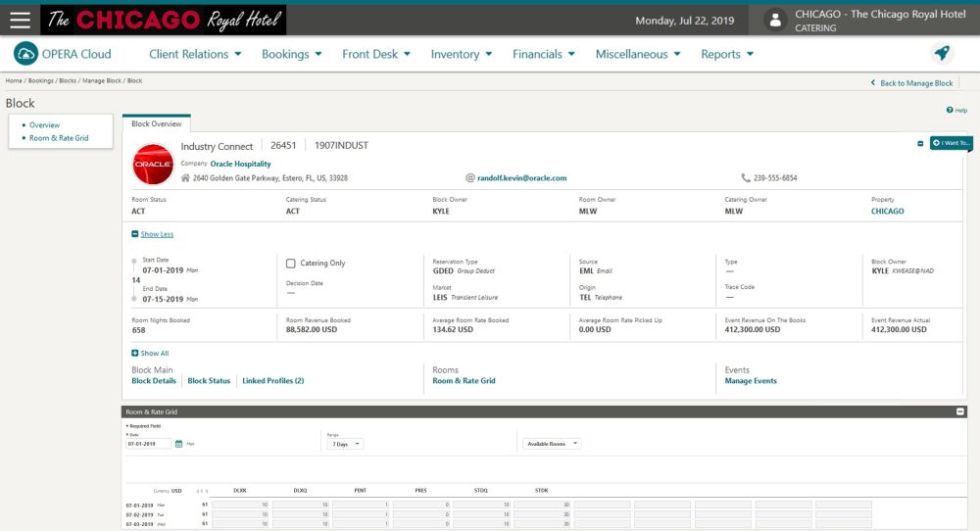Image resolution: width=980 pixels, height=531 pixels.
Task: Open the Room & Rate Grid link under Rooms
Action: [x=464, y=380]
